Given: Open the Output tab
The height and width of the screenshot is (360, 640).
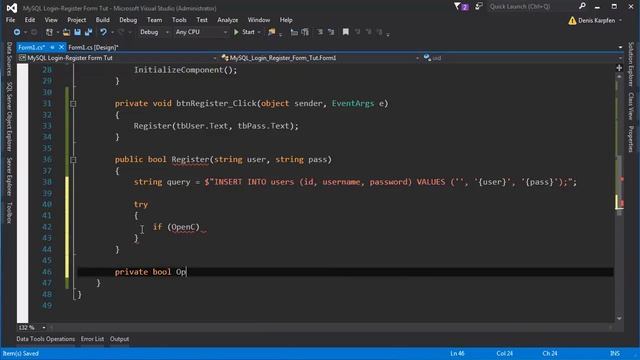Looking at the screenshot, I should point(120,339).
